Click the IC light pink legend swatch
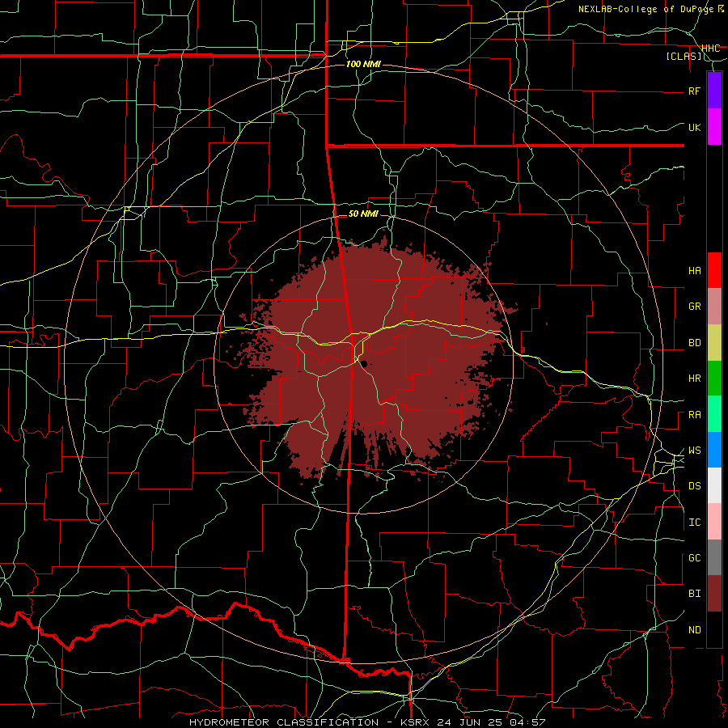This screenshot has width=728, height=728. point(714,522)
